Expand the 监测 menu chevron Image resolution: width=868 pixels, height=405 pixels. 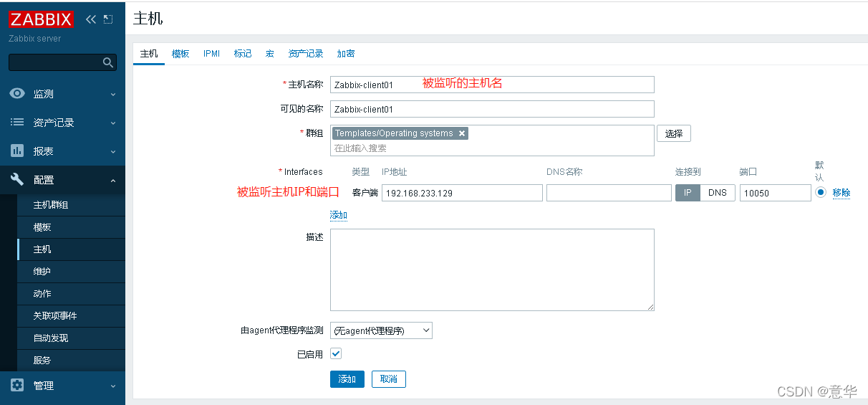(113, 94)
